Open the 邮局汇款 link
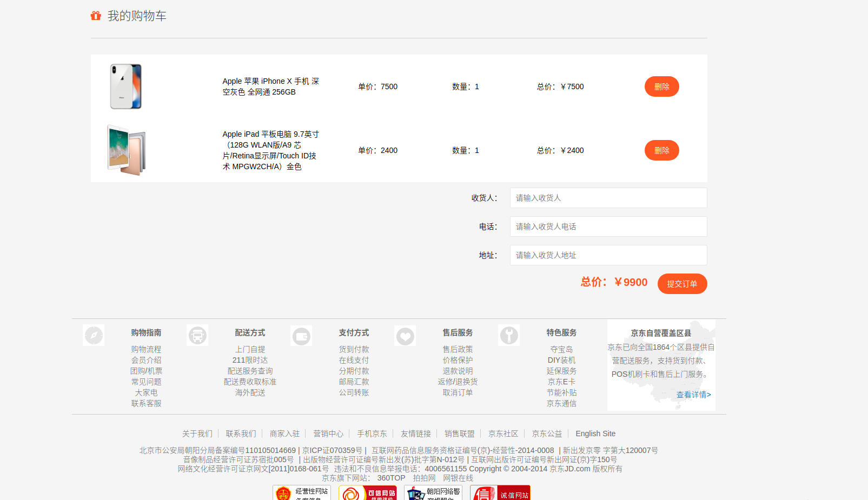 tap(354, 382)
